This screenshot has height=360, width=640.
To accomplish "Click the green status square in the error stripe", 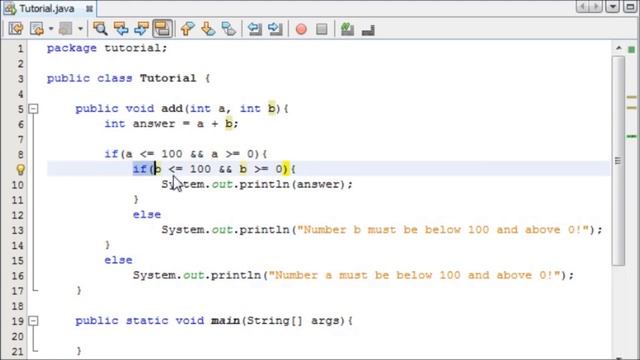I will (631, 50).
